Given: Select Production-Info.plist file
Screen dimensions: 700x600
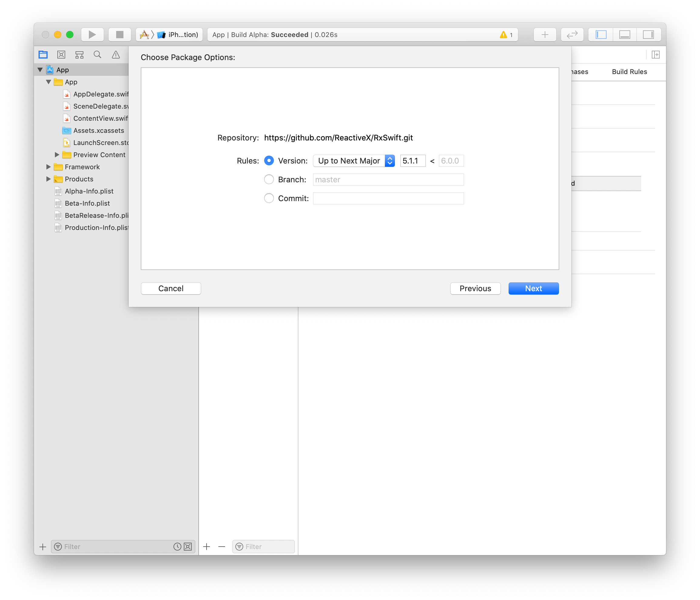Looking at the screenshot, I should click(x=92, y=228).
